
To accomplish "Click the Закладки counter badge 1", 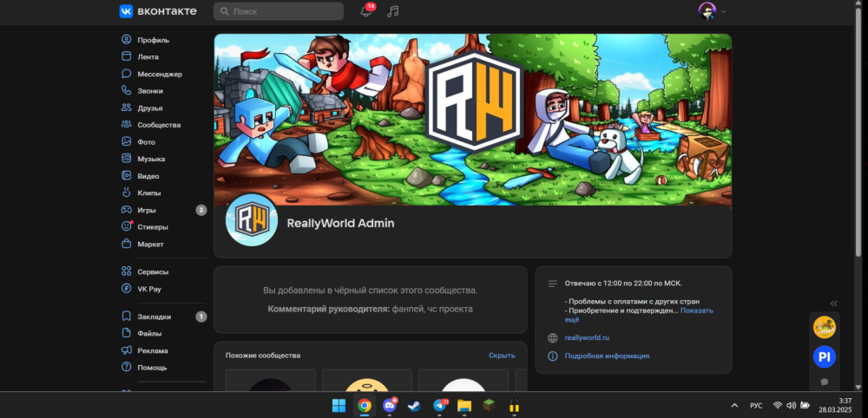I will 201,317.
